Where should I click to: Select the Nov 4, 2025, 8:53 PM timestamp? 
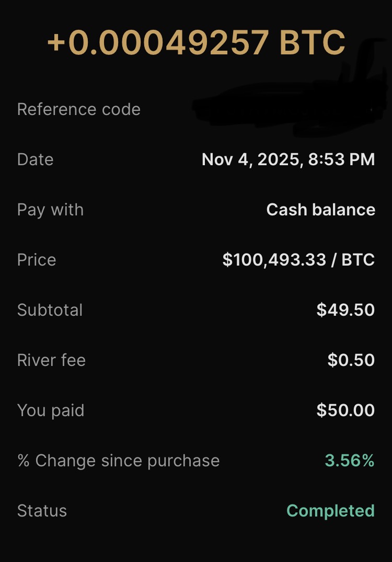(x=288, y=159)
